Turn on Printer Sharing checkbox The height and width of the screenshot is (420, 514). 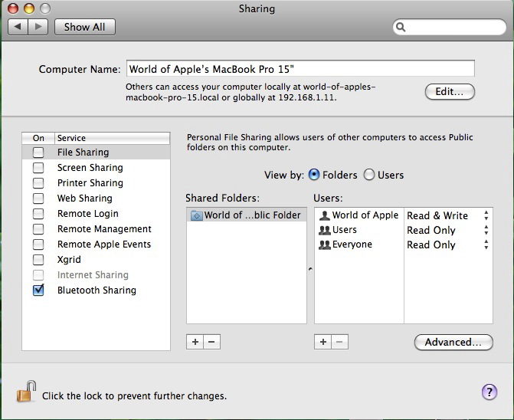(38, 183)
